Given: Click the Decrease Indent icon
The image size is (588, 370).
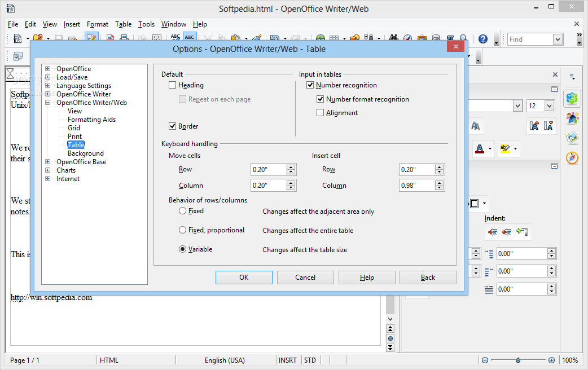Looking at the screenshot, I should coord(507,232).
